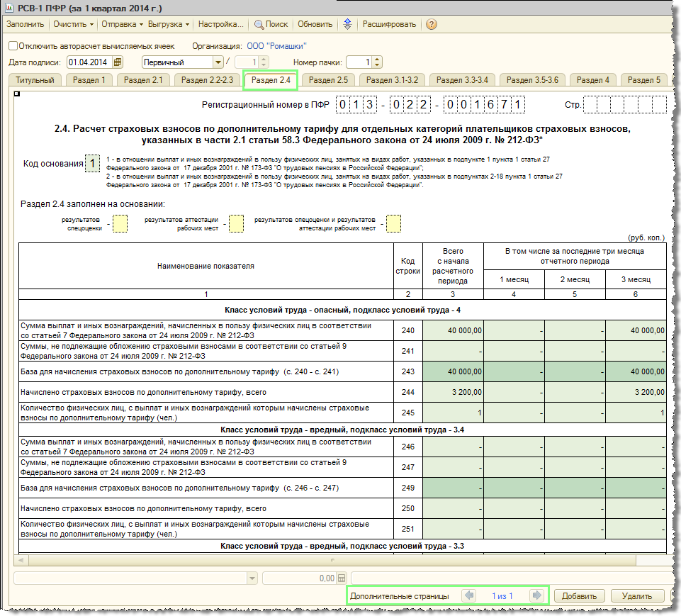Toggle Отключить авторасчет вычисляемых ячеек checkbox
The height and width of the screenshot is (616, 681).
(x=13, y=45)
